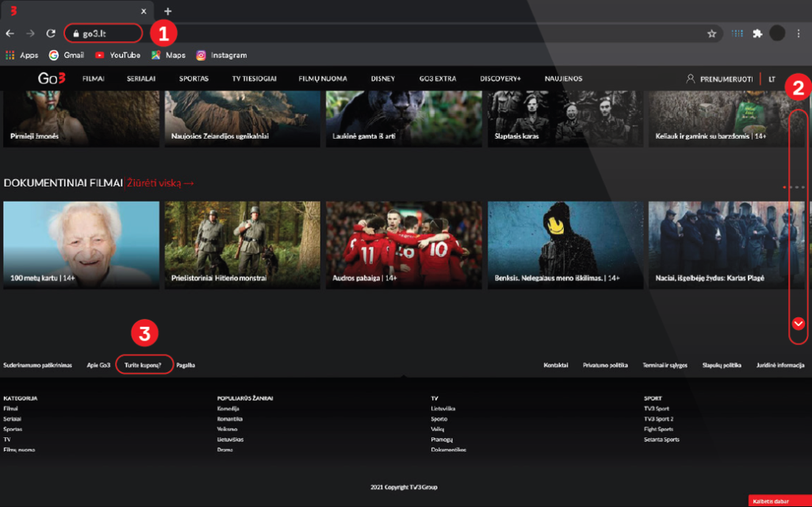Click the Go3 logo
This screenshot has width=812, height=507.
tap(52, 79)
